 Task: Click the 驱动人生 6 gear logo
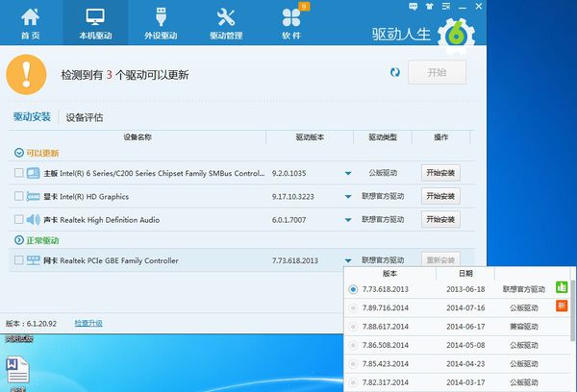point(456,37)
